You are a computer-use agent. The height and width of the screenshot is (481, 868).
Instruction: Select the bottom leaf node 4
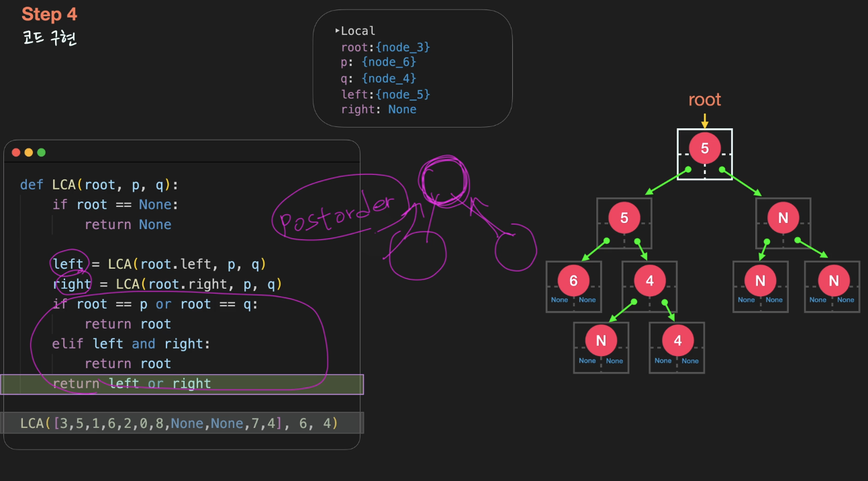(x=677, y=341)
